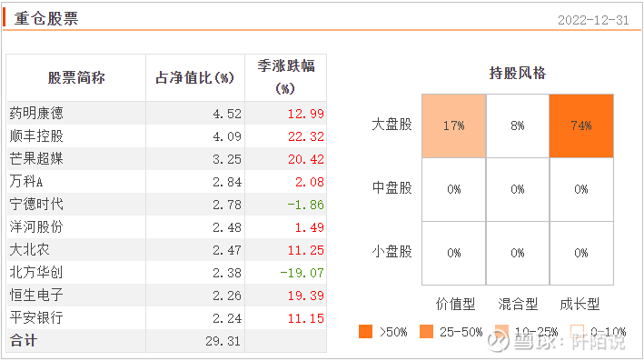Click the 合计 total row
The height and width of the screenshot is (361, 644).
(166, 340)
